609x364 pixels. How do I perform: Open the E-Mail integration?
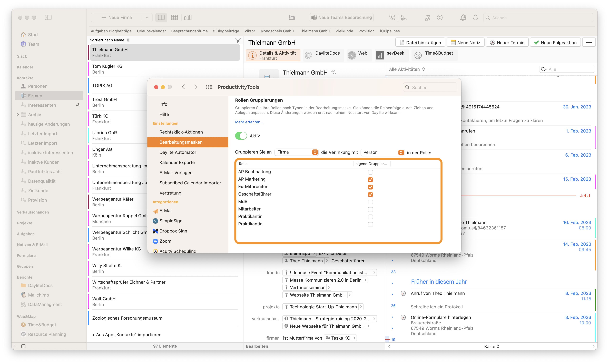pyautogui.click(x=162, y=211)
